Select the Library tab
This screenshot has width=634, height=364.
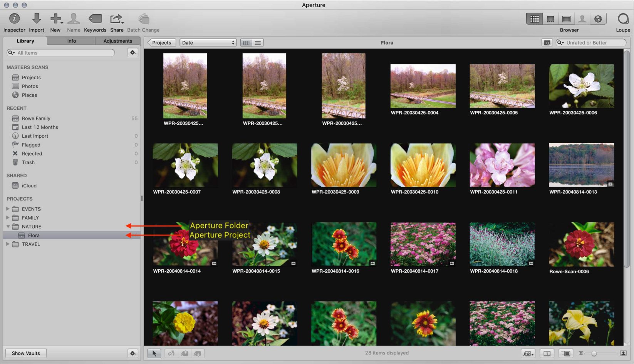pos(25,41)
